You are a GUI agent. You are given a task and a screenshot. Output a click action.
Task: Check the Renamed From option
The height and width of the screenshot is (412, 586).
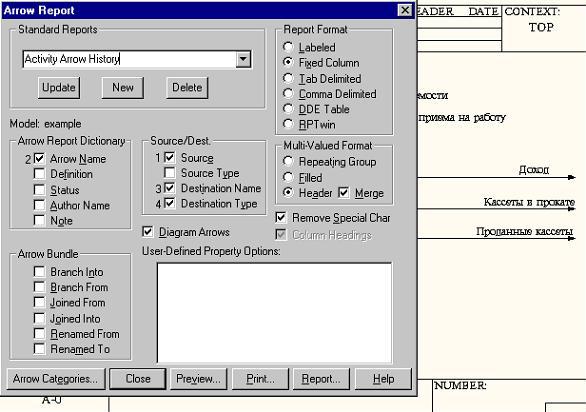[x=39, y=334]
